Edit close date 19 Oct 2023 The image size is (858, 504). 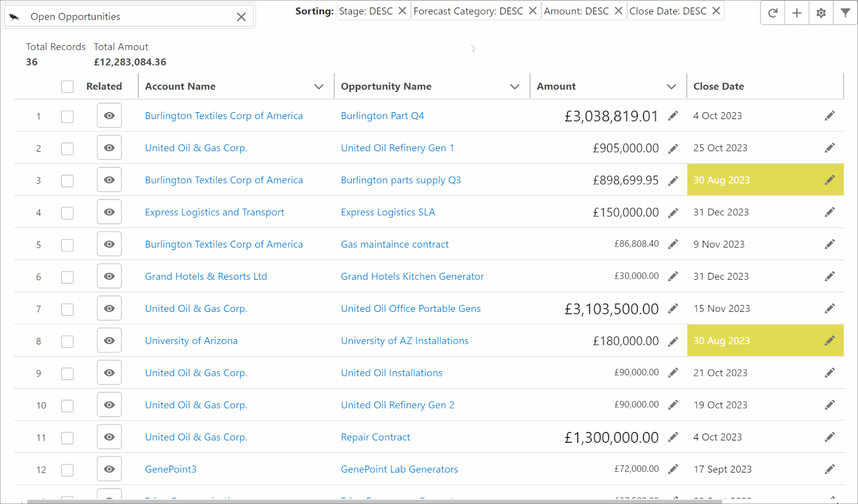click(x=829, y=405)
